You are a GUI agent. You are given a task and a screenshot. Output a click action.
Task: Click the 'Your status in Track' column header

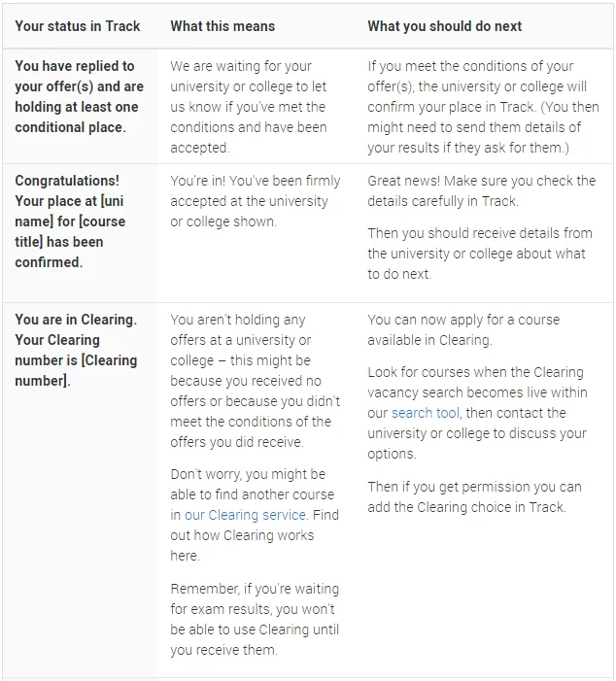[78, 26]
